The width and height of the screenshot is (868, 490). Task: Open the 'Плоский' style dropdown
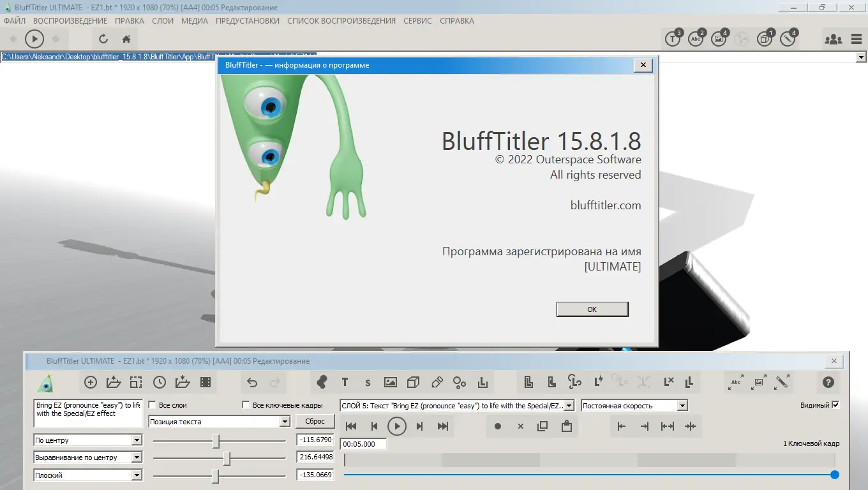pos(137,475)
